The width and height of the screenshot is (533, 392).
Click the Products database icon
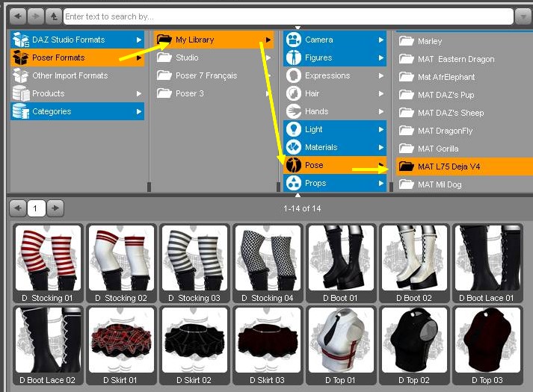click(20, 93)
